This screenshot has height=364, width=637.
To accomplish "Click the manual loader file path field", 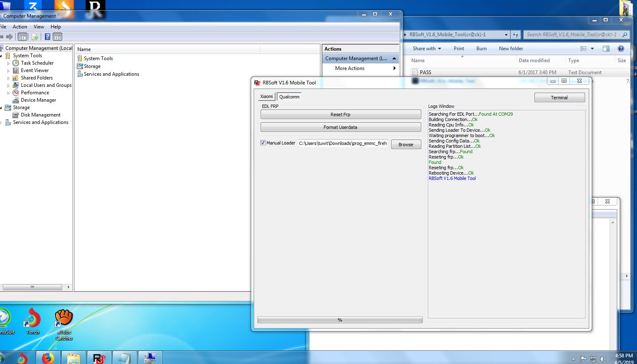I will point(343,143).
